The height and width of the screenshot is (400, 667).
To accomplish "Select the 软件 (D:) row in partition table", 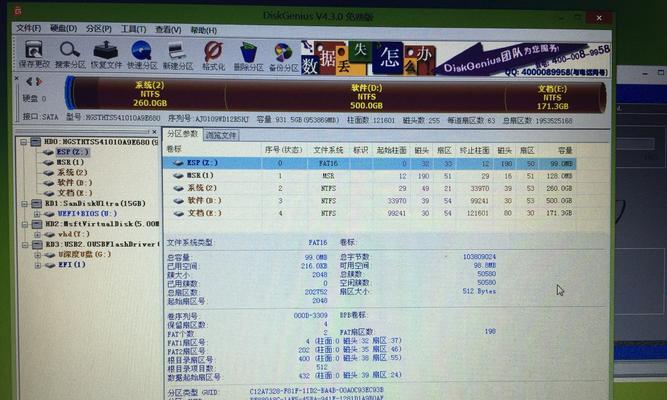I will pyautogui.click(x=369, y=200).
